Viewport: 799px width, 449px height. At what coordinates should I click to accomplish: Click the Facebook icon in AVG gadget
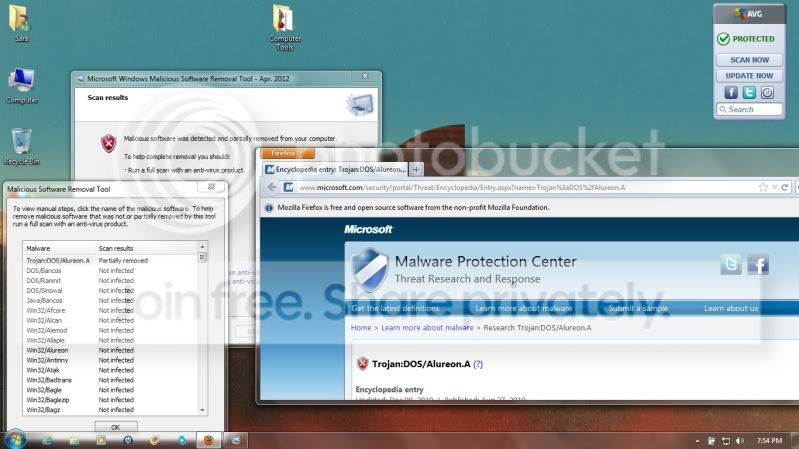(x=731, y=92)
